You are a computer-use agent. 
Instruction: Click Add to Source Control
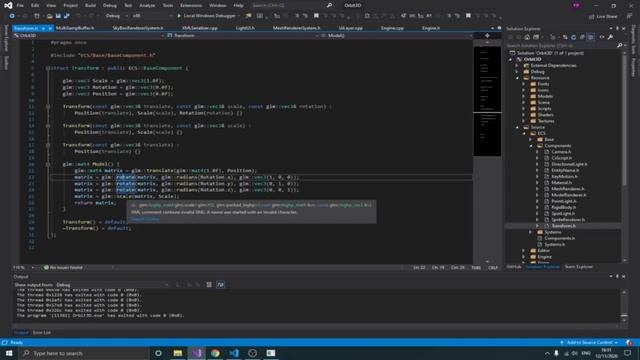click(590, 342)
